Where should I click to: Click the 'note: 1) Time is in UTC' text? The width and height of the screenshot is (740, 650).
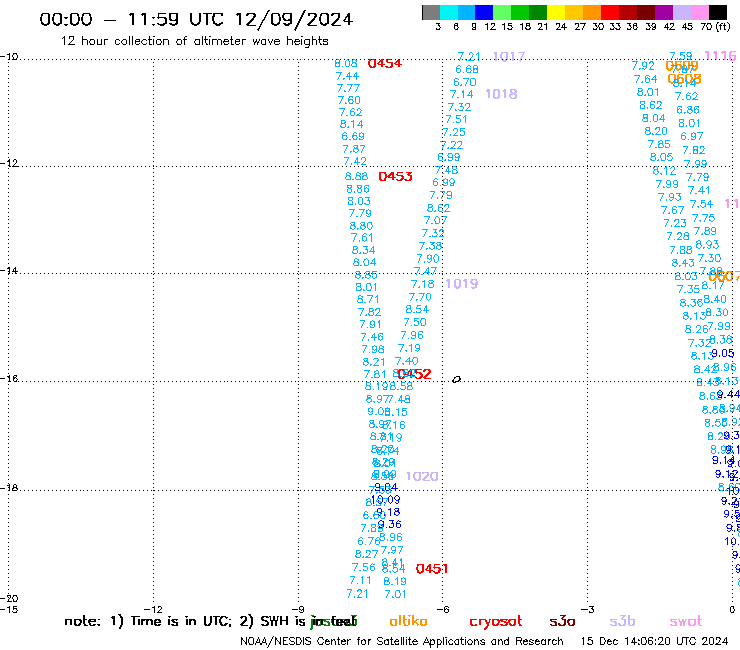point(148,621)
